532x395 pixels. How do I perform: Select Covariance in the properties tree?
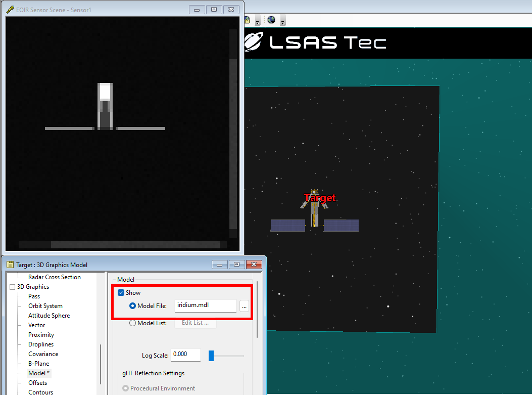[x=43, y=354]
